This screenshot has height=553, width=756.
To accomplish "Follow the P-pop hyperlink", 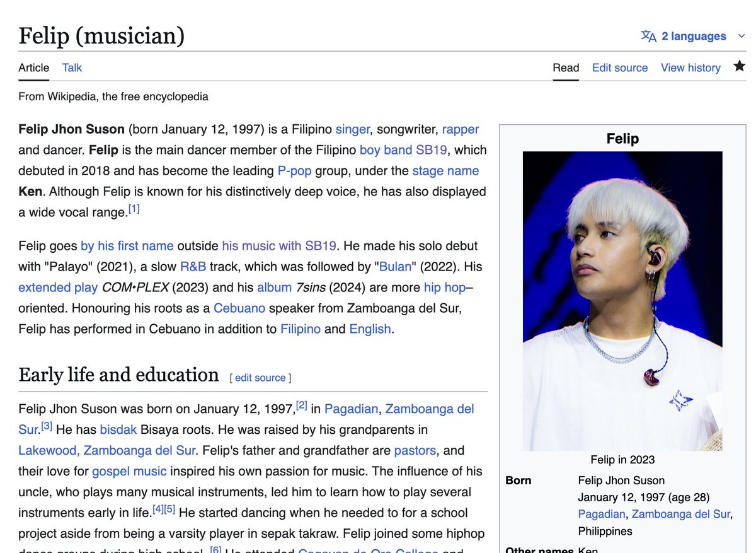I will (295, 170).
